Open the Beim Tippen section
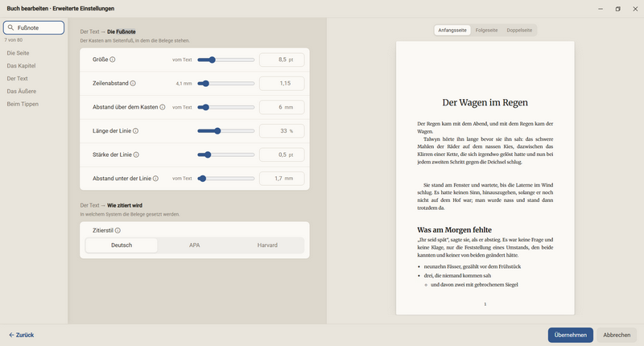This screenshot has height=346, width=644. pyautogui.click(x=23, y=104)
